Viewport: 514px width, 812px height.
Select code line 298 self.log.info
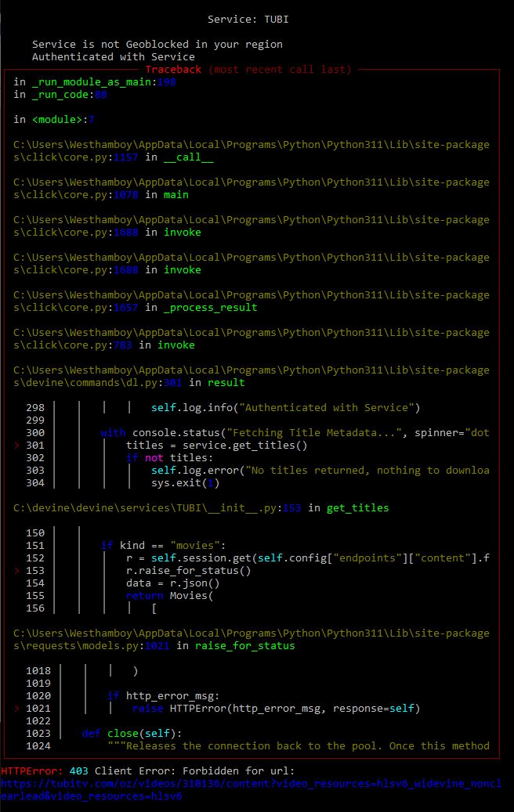(285, 407)
